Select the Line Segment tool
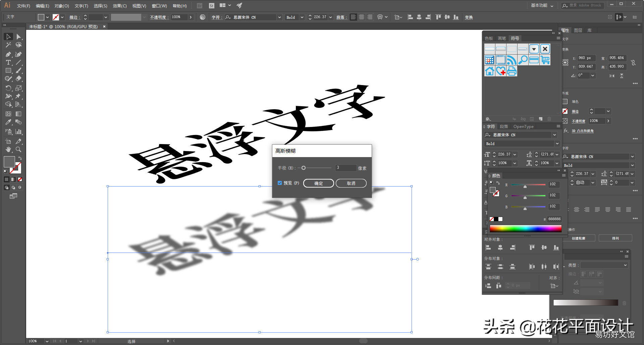 tap(19, 63)
